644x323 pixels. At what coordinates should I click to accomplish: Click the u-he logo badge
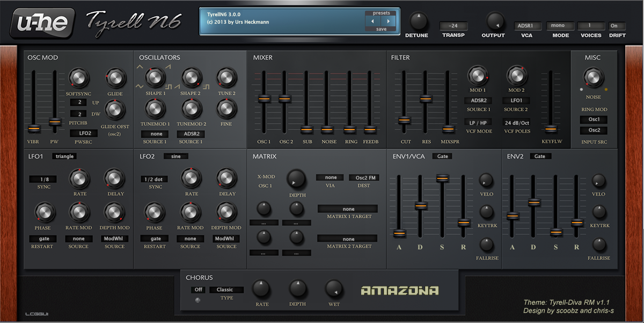pos(42,24)
